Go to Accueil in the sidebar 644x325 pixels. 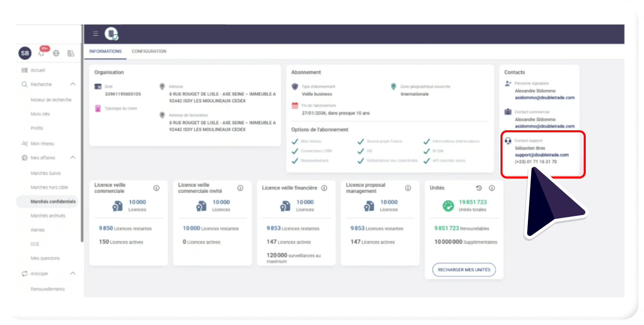(38, 70)
